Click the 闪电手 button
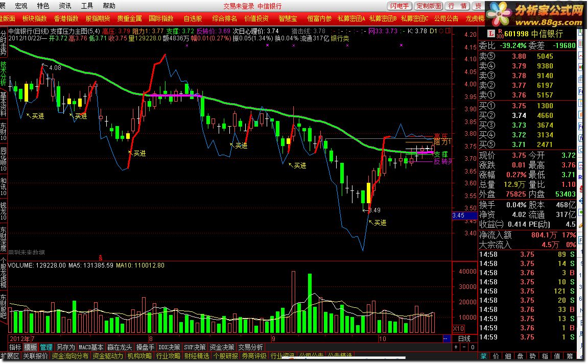Image resolution: width=588 pixels, height=364 pixels. (399, 6)
